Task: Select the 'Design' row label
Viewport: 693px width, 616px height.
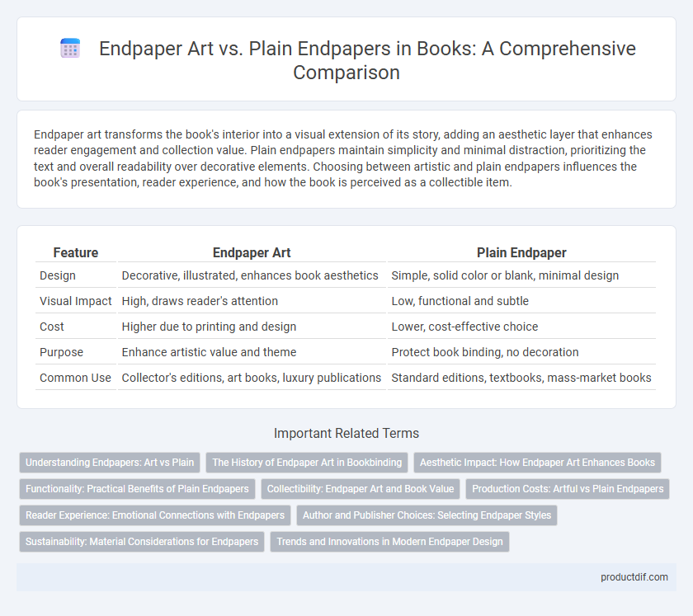Action: tap(58, 275)
